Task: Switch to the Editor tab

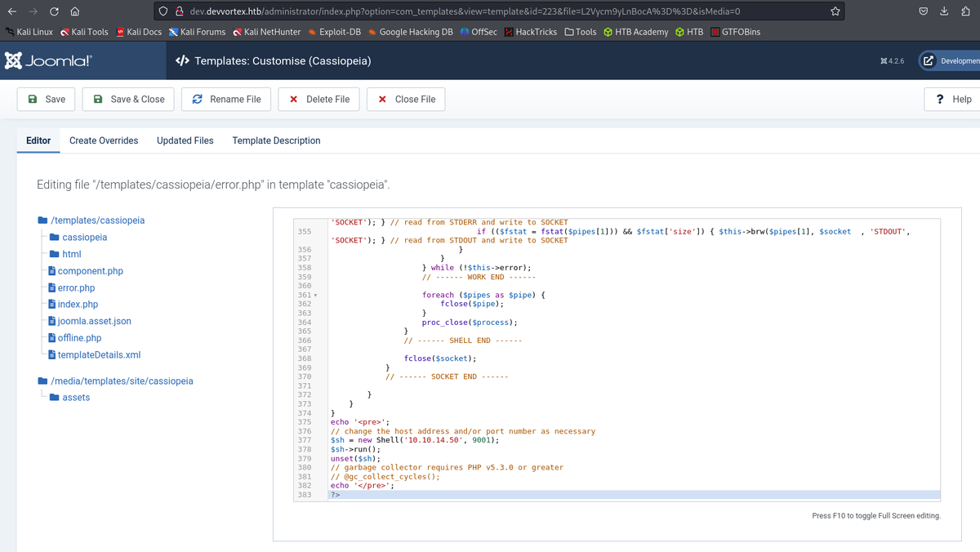Action: click(38, 140)
